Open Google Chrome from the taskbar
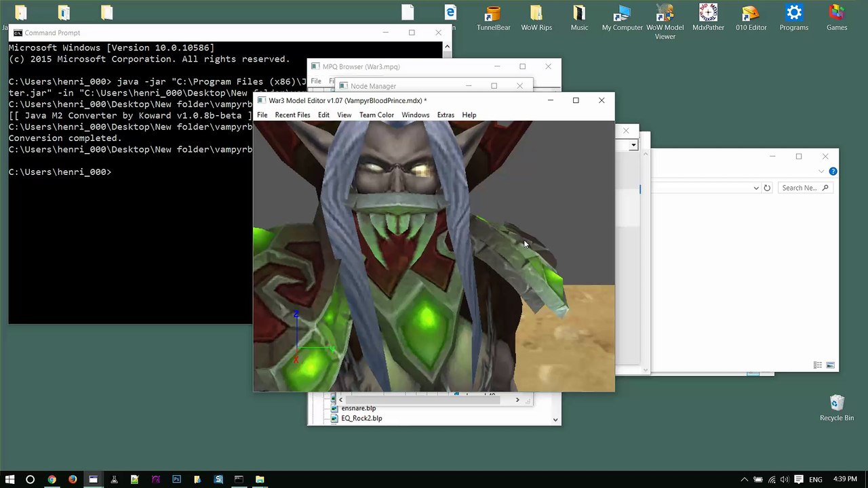The width and height of the screenshot is (868, 488). tap(52, 479)
